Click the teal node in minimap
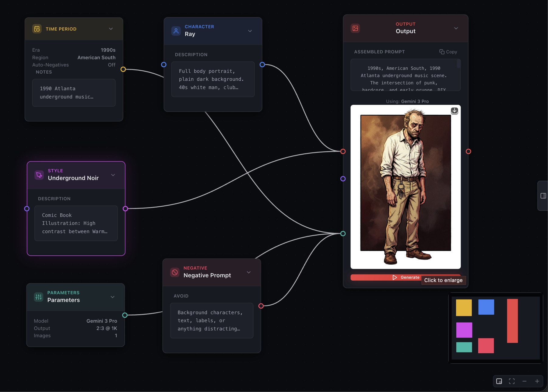 point(464,347)
